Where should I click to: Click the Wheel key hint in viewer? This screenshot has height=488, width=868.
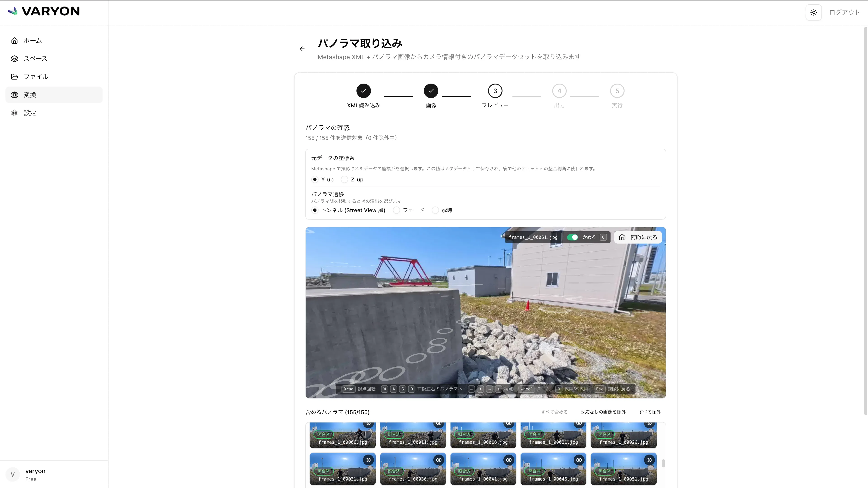pos(527,389)
